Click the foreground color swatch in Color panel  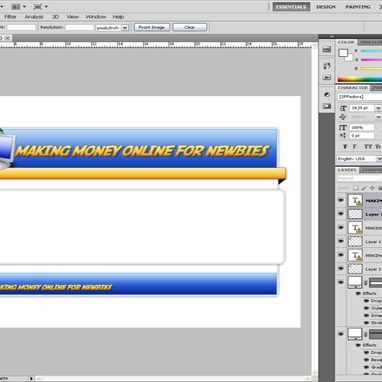[343, 53]
